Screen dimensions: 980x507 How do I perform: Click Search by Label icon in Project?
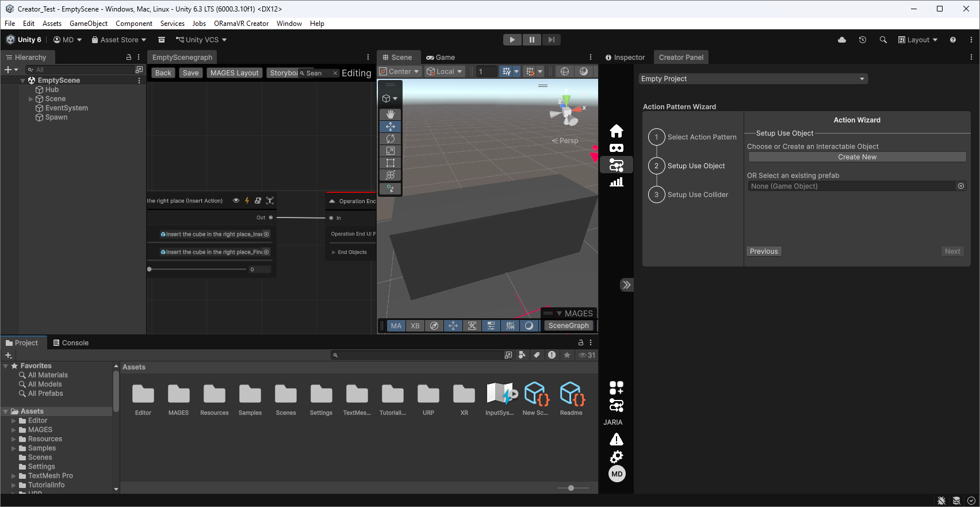(537, 355)
